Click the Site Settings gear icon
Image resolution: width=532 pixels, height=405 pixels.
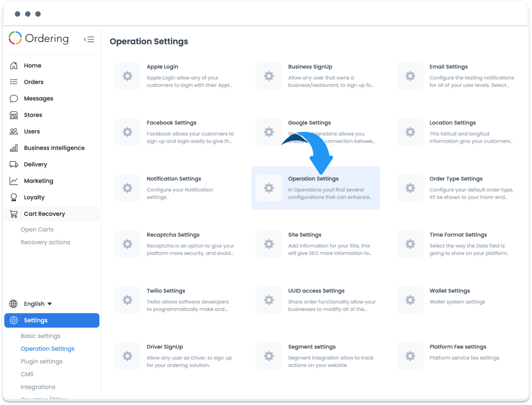[269, 244]
